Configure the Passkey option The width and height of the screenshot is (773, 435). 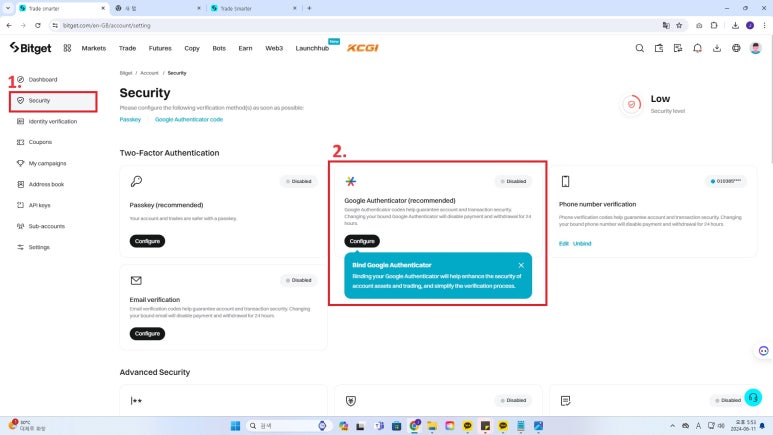147,241
